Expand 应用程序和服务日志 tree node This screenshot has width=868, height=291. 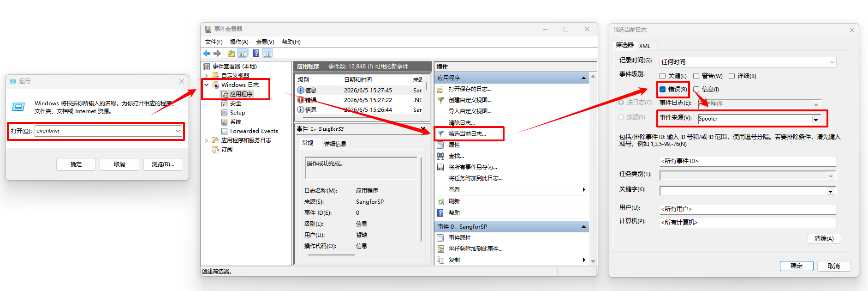[207, 140]
